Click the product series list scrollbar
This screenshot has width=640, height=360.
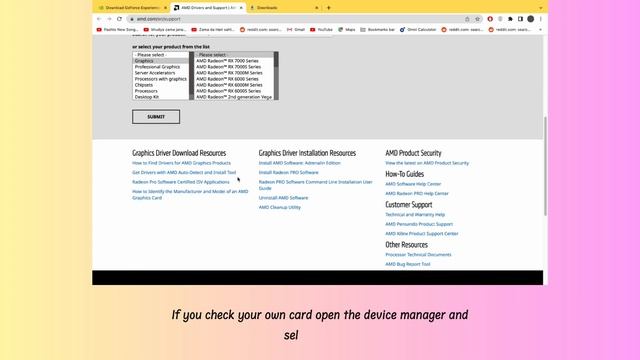click(x=276, y=76)
